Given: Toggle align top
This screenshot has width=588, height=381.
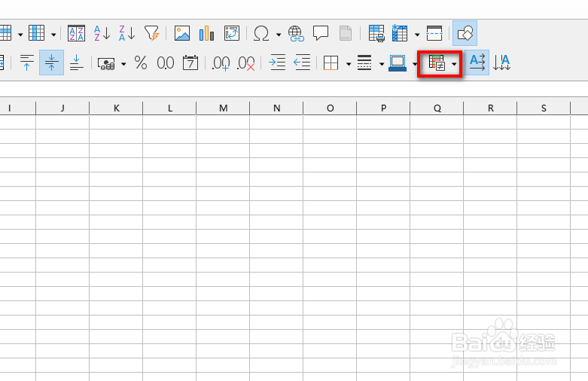Looking at the screenshot, I should (x=26, y=62).
